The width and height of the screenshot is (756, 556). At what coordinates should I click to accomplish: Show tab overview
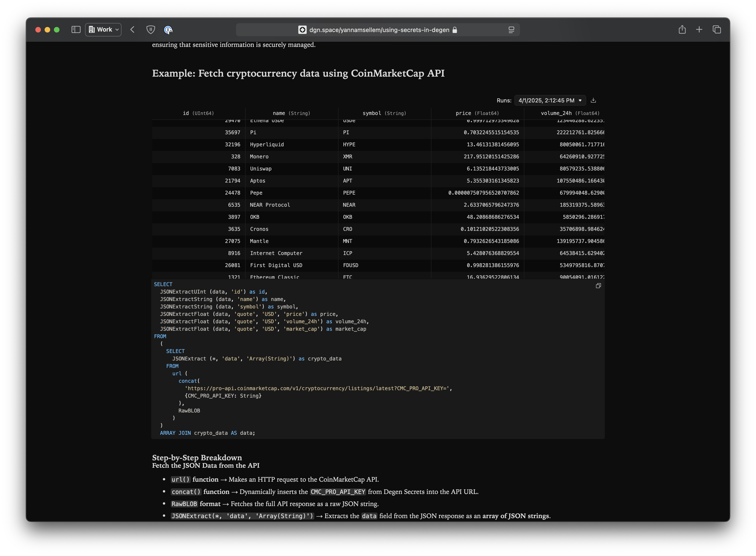click(717, 30)
